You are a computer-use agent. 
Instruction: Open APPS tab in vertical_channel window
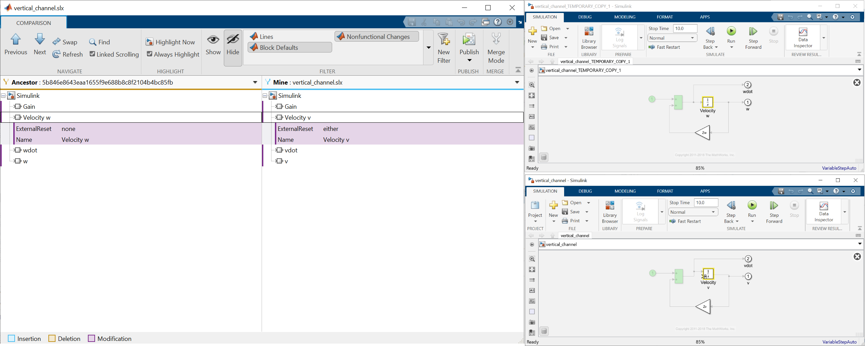(705, 191)
